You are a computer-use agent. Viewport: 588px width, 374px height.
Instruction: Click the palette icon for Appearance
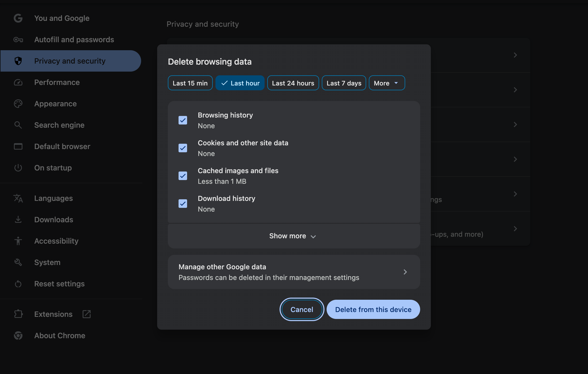tap(18, 104)
